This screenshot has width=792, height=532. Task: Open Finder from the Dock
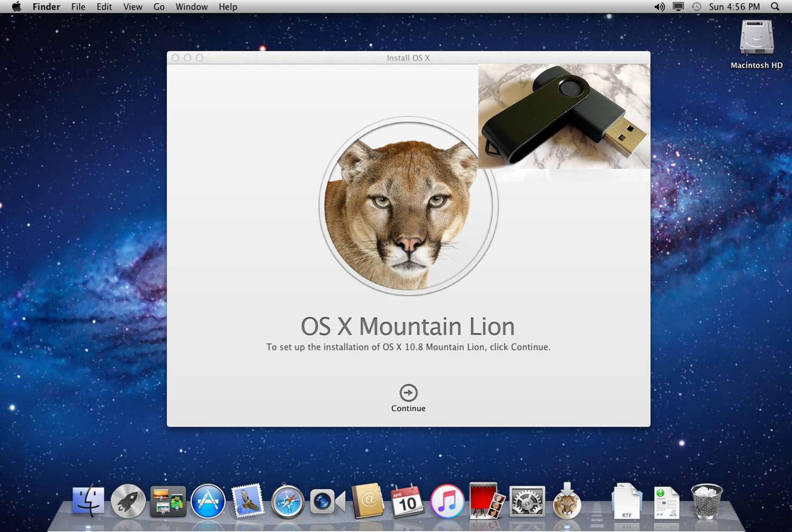tap(88, 501)
